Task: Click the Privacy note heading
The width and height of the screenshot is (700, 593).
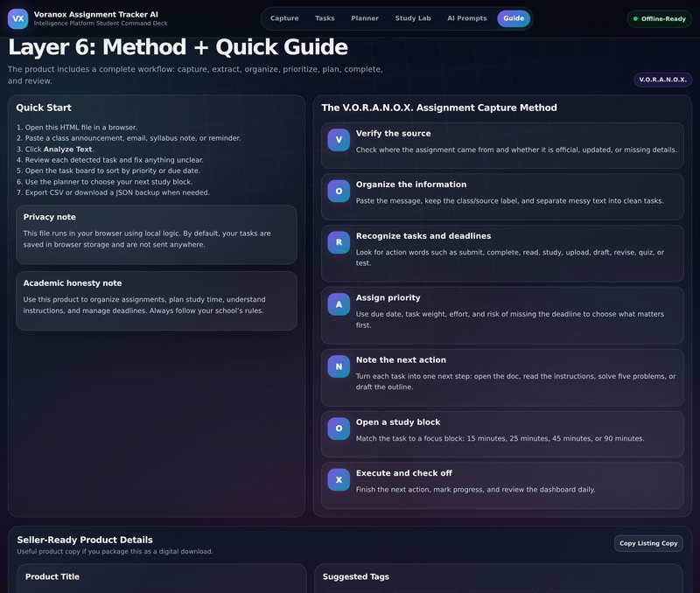Action: 50,217
